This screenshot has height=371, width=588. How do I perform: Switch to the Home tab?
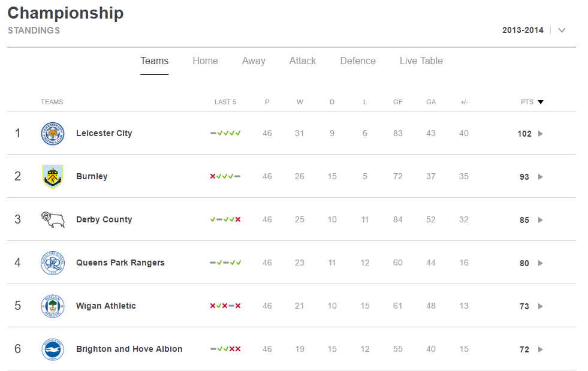[x=205, y=61]
